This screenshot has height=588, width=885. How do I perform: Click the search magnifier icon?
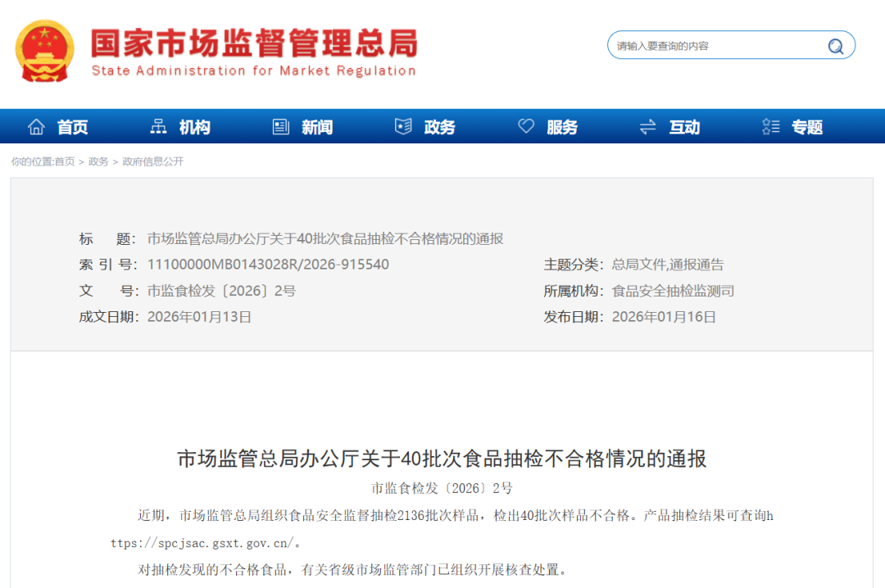click(x=835, y=46)
